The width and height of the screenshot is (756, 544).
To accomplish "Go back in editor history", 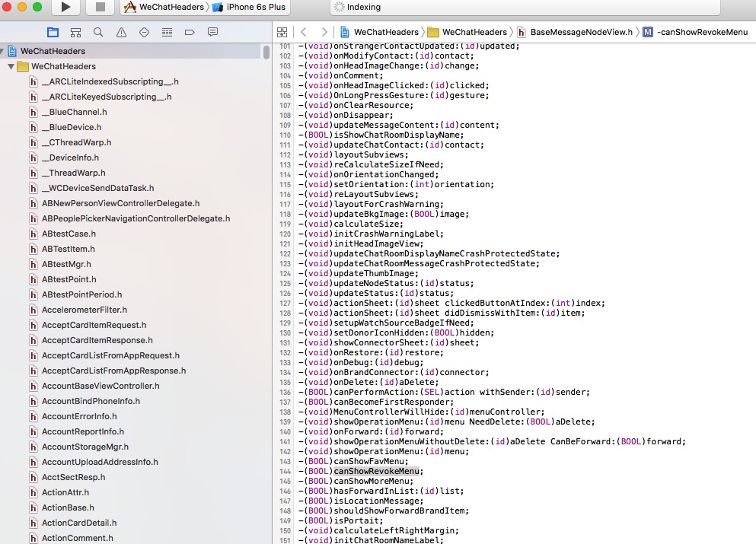I will tap(304, 32).
